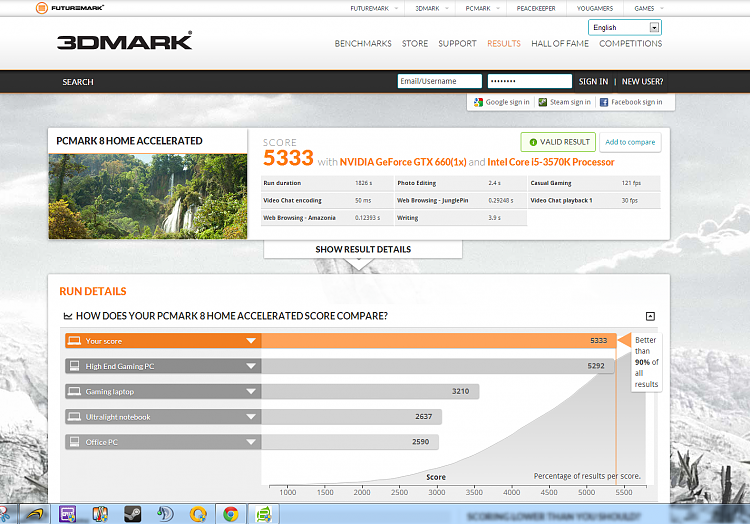Open the SUPPORT page
This screenshot has height=524, width=750.
[x=457, y=44]
